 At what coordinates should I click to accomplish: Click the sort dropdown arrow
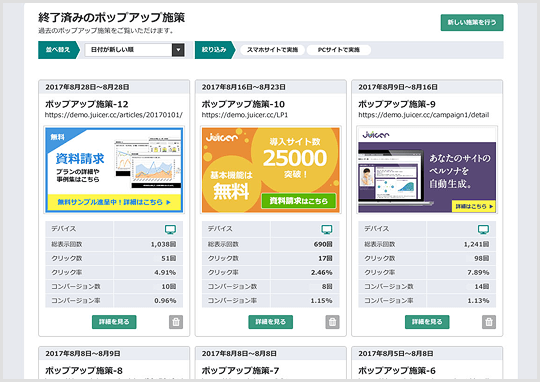pos(178,50)
